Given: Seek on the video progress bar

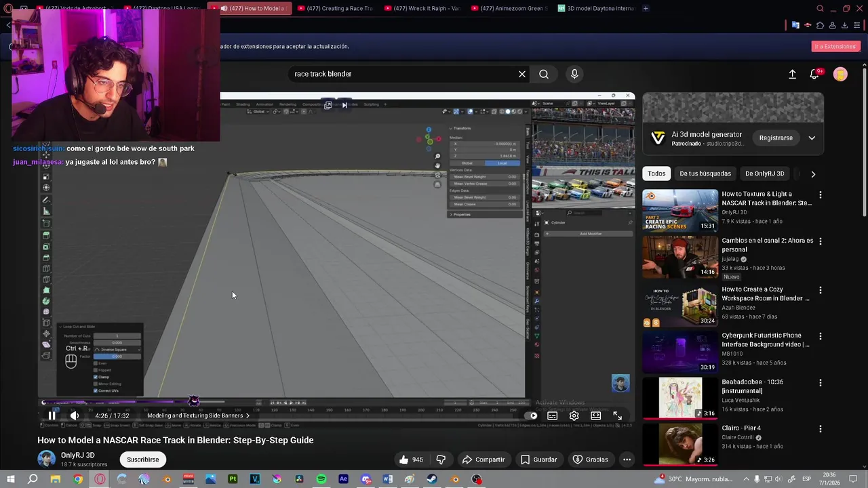Looking at the screenshot, I should (336, 403).
